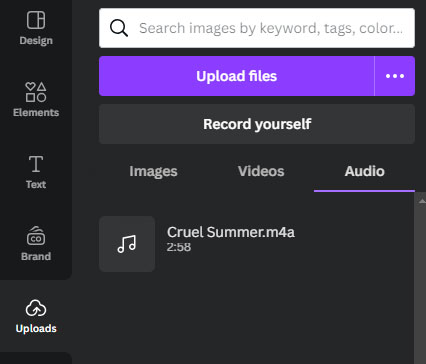This screenshot has width=426, height=364.
Task: Switch to the Images tab
Action: click(153, 171)
